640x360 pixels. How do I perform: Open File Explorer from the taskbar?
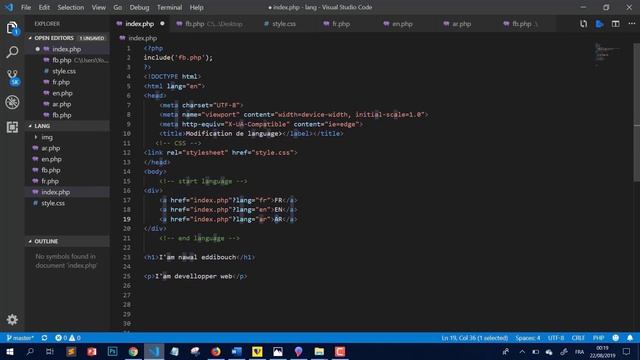(x=319, y=351)
